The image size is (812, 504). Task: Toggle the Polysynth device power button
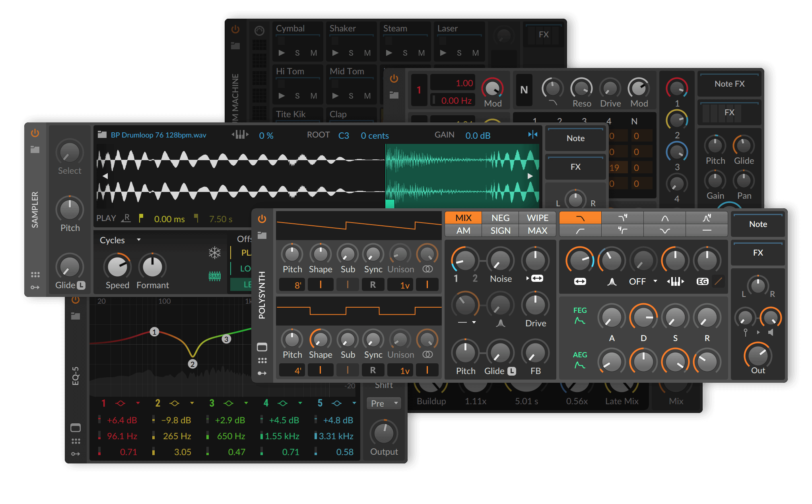(x=262, y=218)
